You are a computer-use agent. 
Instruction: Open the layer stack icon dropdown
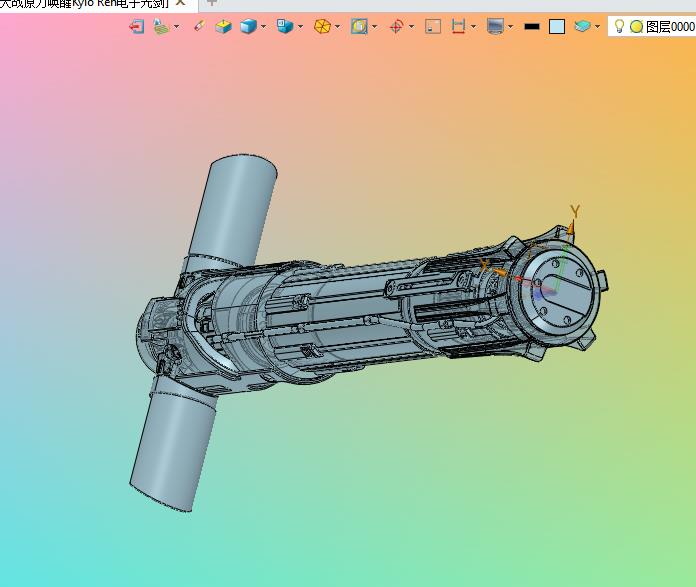click(597, 27)
